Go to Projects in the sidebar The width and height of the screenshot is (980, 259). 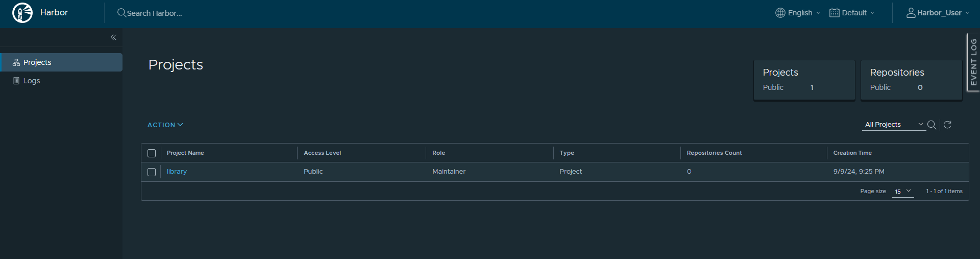[61, 62]
